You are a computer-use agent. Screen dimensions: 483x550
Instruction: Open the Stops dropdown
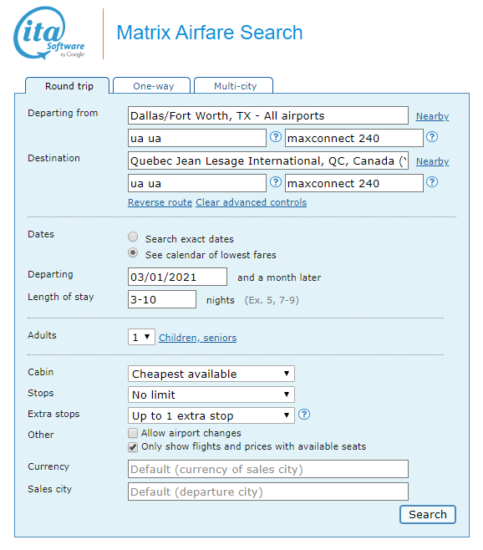pyautogui.click(x=211, y=395)
